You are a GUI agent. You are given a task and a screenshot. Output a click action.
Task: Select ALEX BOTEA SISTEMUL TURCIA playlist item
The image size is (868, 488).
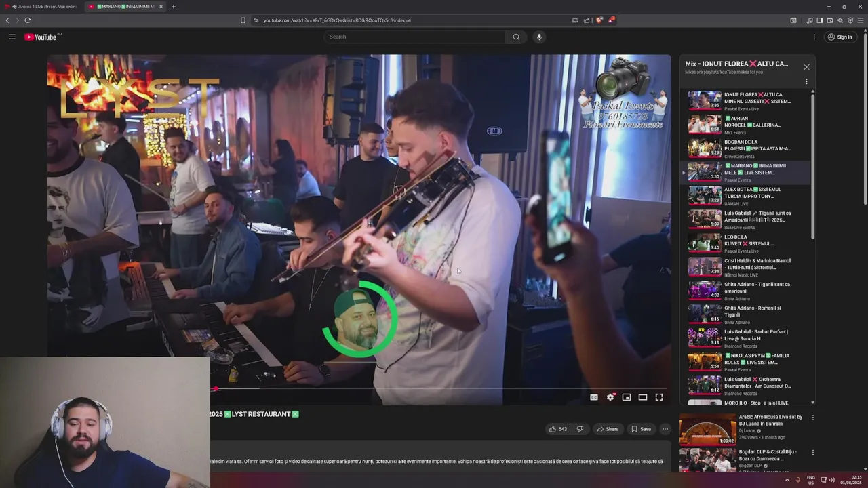[746, 196]
